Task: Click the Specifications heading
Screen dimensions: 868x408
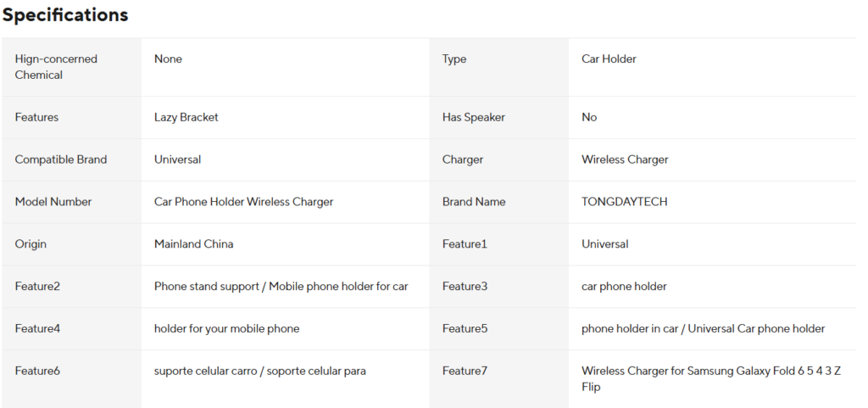Action: coord(64,15)
